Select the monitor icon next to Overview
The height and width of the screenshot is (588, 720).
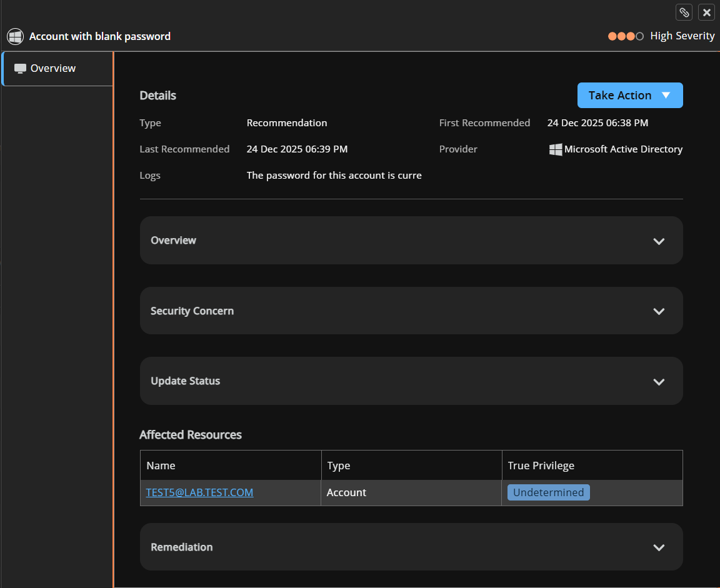coord(21,68)
